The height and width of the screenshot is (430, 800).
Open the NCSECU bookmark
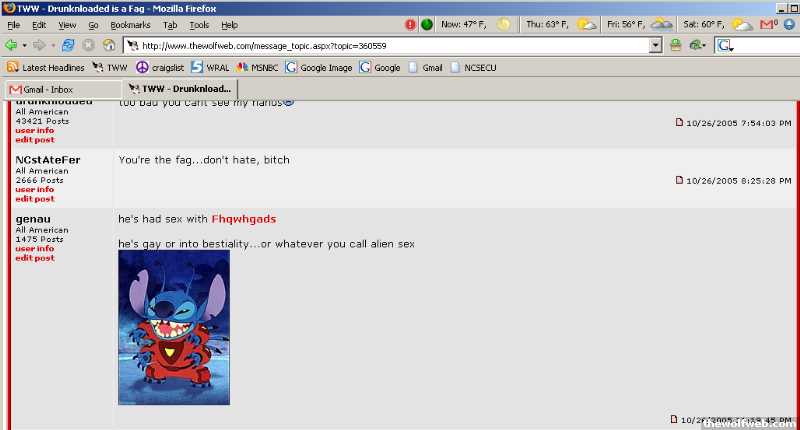[473, 67]
